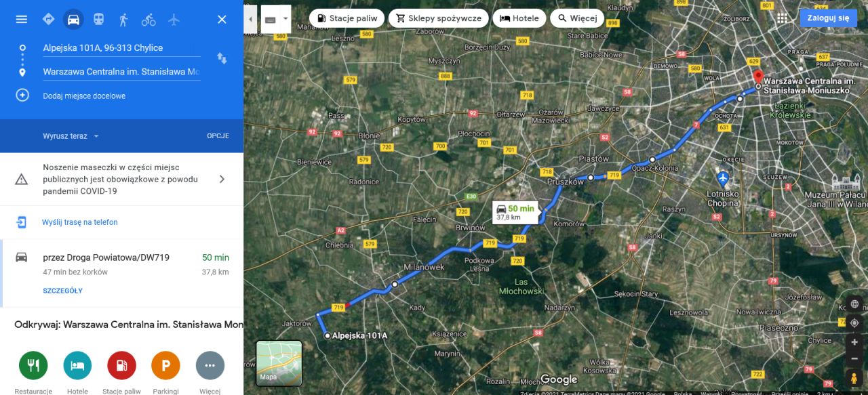Open Street View pegman

coord(854,379)
